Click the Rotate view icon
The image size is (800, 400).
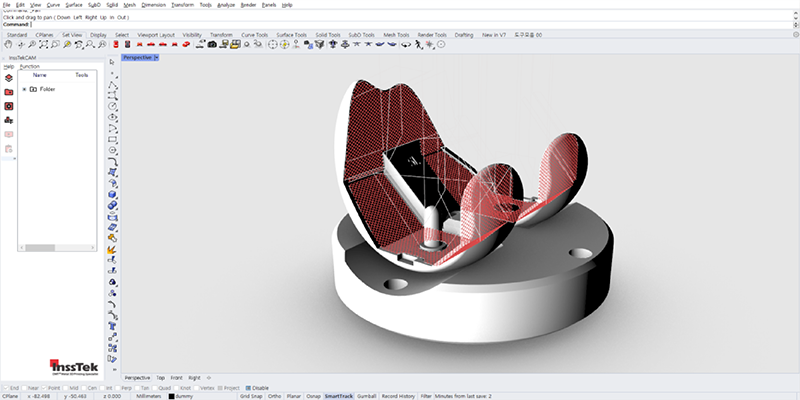(x=21, y=44)
